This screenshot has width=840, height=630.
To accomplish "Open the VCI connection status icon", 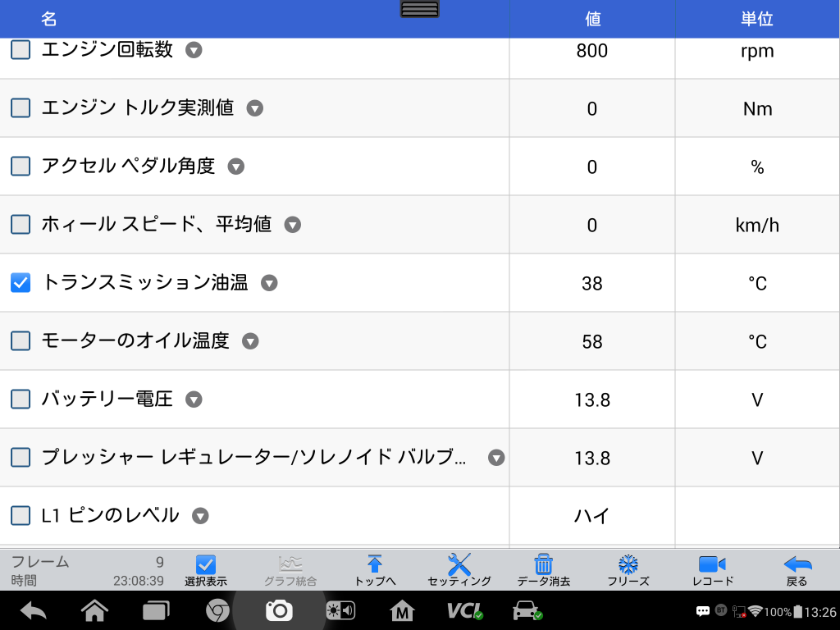I will coord(464,610).
